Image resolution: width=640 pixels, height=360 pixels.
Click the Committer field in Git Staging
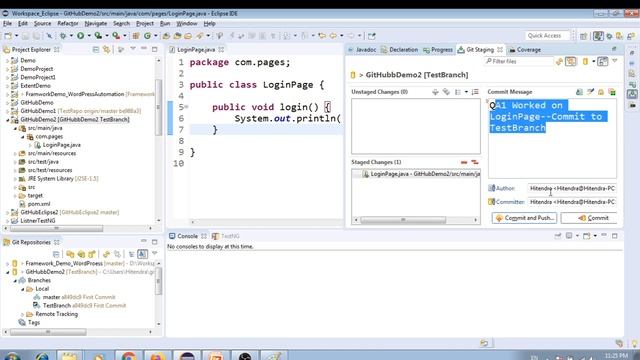coord(572,202)
